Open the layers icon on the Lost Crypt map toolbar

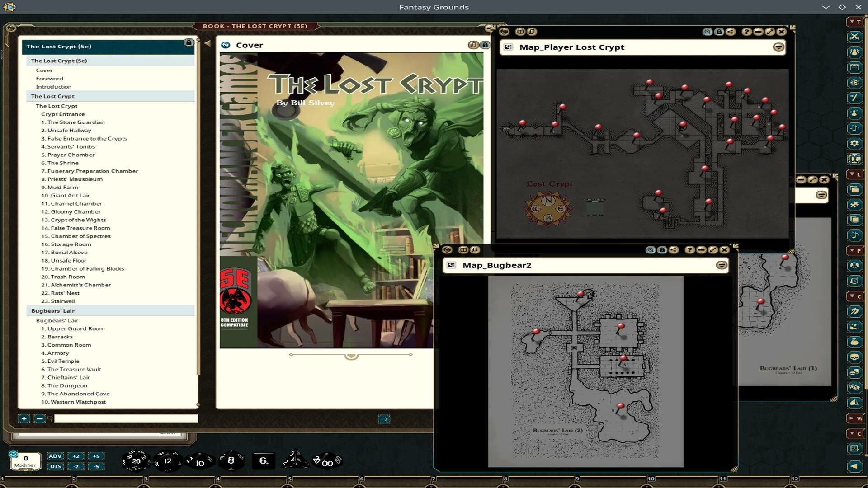532,32
